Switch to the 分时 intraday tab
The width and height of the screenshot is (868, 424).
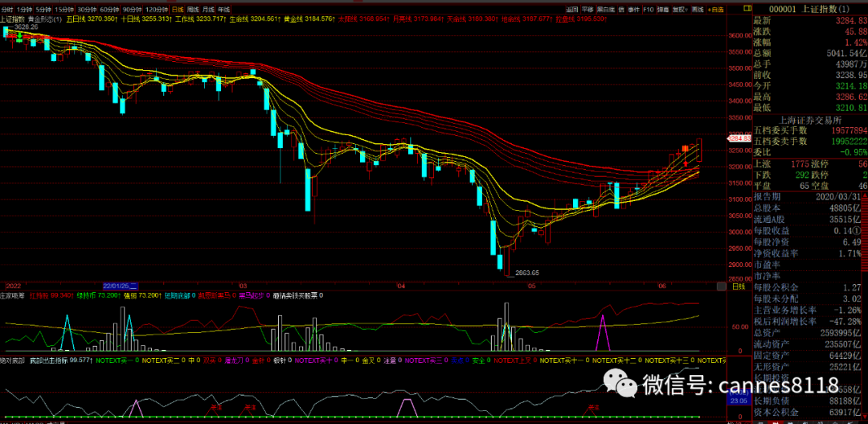point(7,10)
